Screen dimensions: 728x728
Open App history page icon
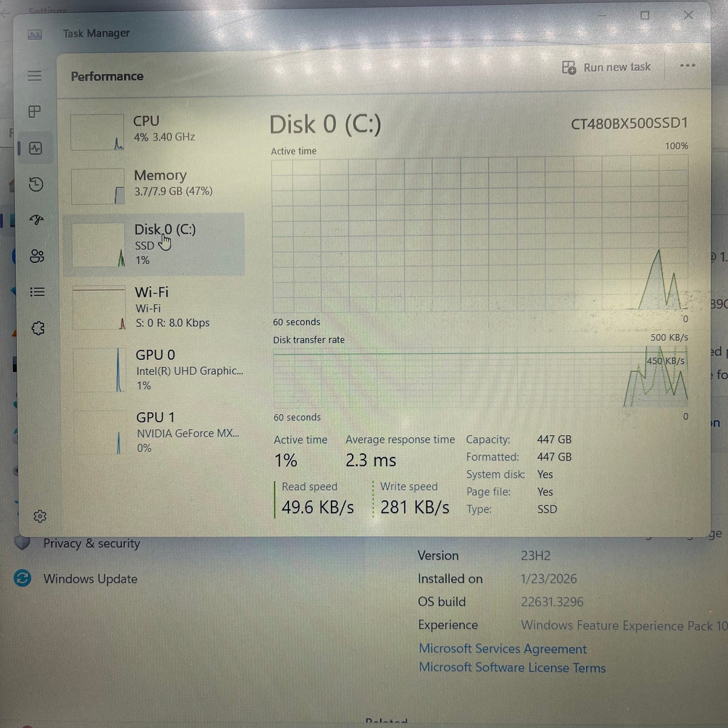(36, 184)
